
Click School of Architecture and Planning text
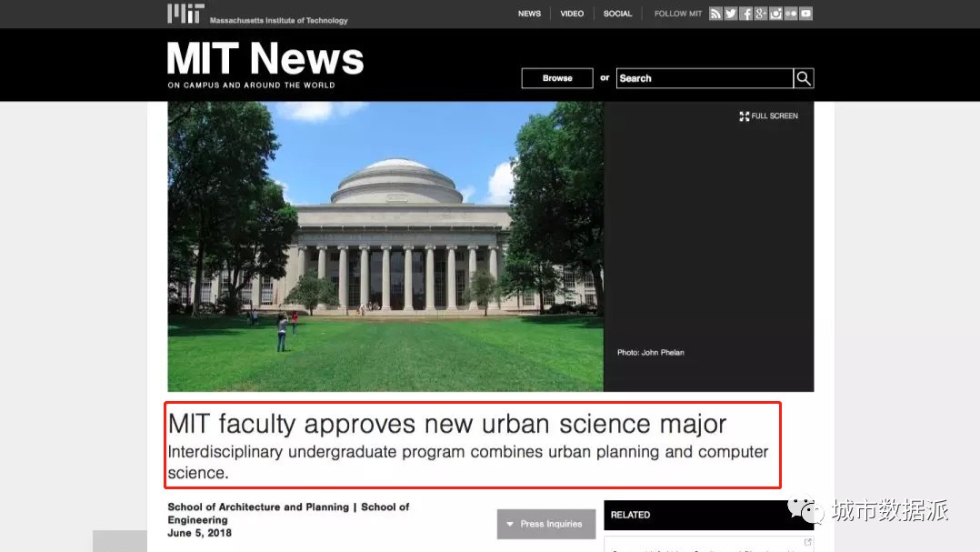tap(258, 507)
